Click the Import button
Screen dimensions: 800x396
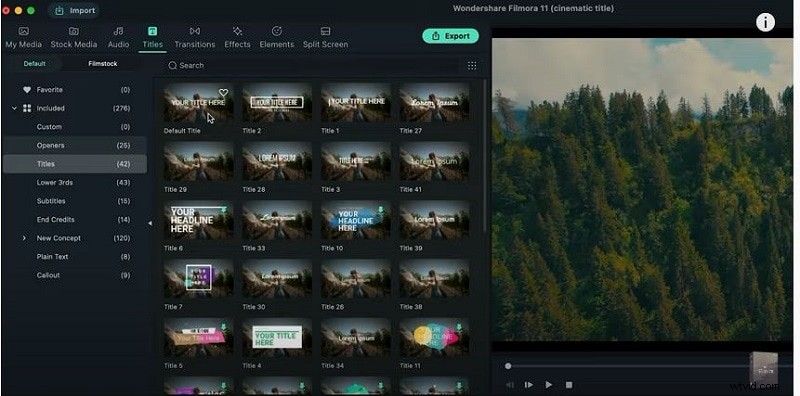tap(74, 10)
